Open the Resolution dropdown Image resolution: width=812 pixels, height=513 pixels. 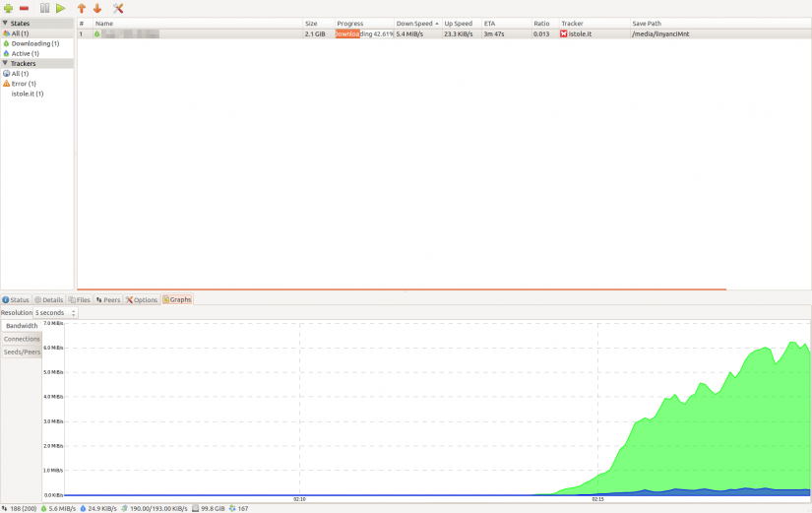[56, 313]
